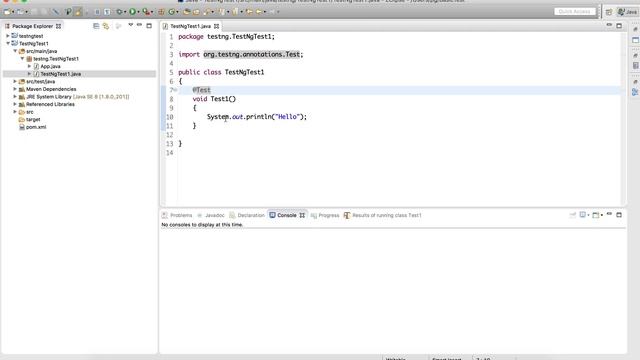Expand Maven Dependencies node
The image size is (640, 360).
(15, 89)
